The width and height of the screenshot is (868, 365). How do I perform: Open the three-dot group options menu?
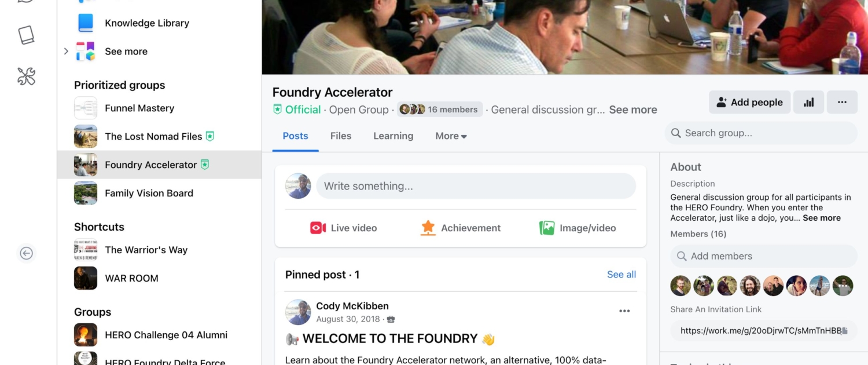click(842, 102)
